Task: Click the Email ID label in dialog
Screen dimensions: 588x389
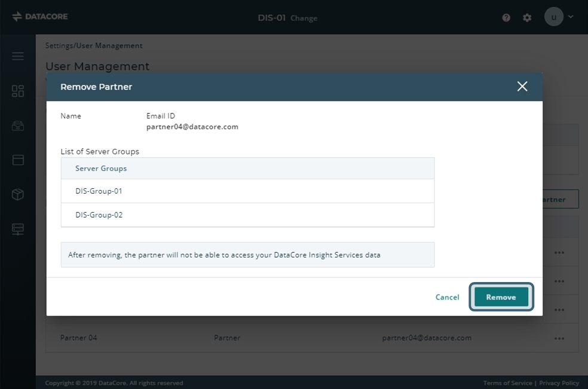Action: 161,116
